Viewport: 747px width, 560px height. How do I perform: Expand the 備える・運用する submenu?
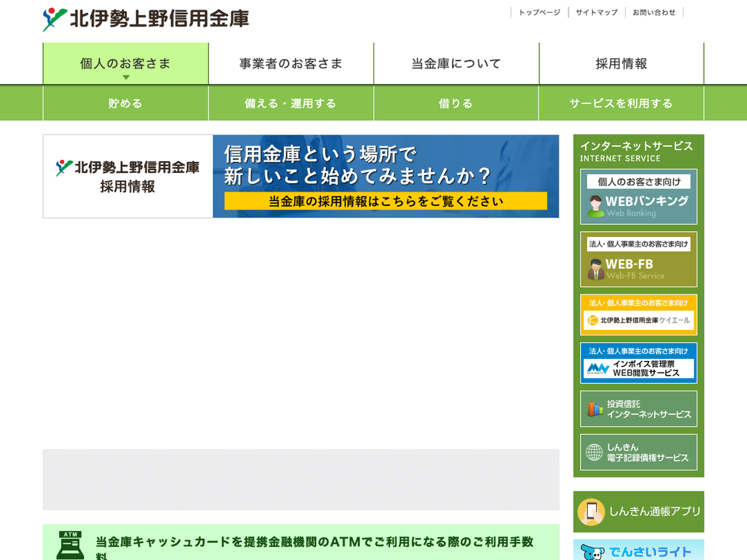291,103
